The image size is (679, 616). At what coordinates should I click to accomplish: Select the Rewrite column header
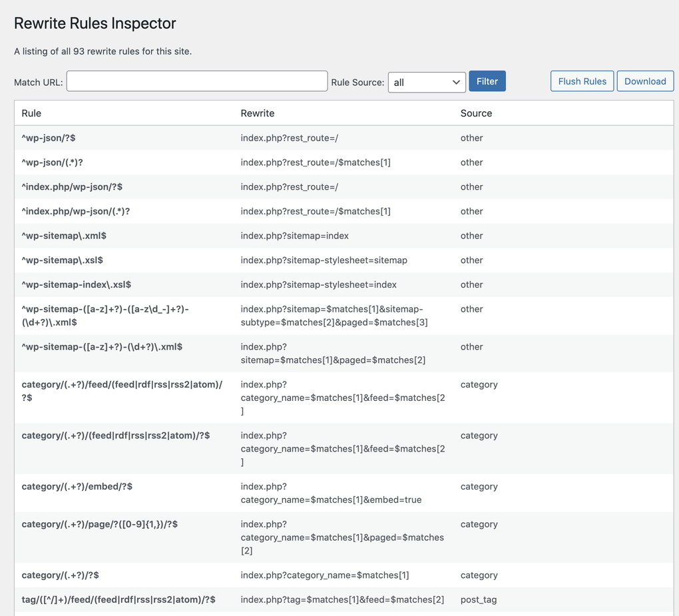(258, 113)
